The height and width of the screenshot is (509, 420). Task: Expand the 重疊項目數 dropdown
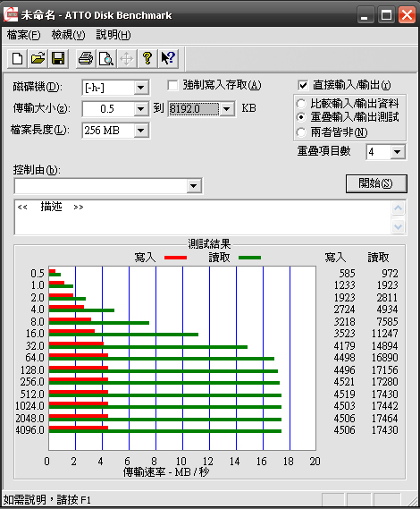pyautogui.click(x=398, y=152)
